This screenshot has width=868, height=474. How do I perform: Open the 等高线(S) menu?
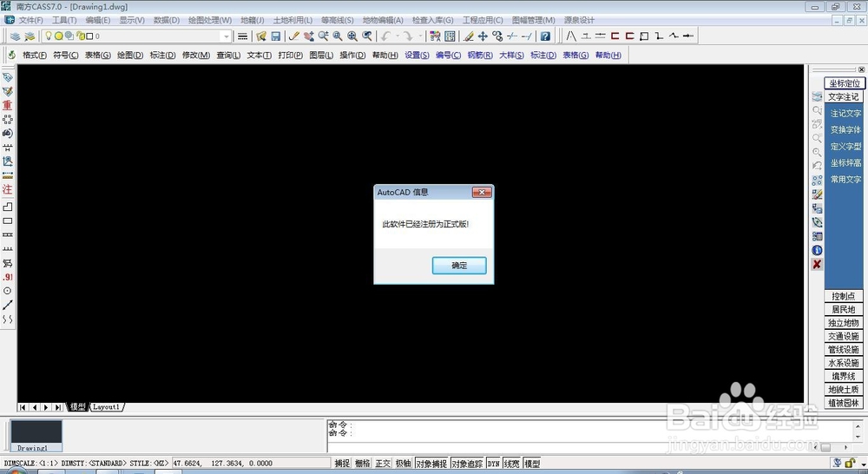coord(337,20)
